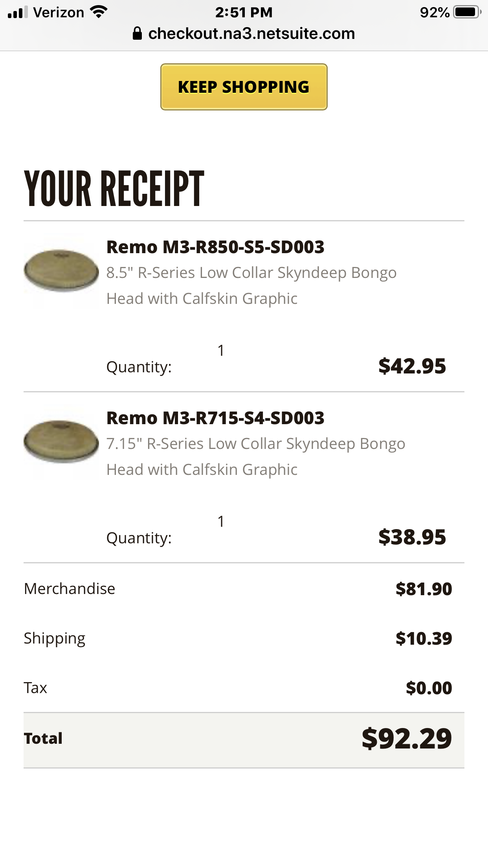Tap the Your Receipt heading
The width and height of the screenshot is (488, 868).
pos(114,189)
